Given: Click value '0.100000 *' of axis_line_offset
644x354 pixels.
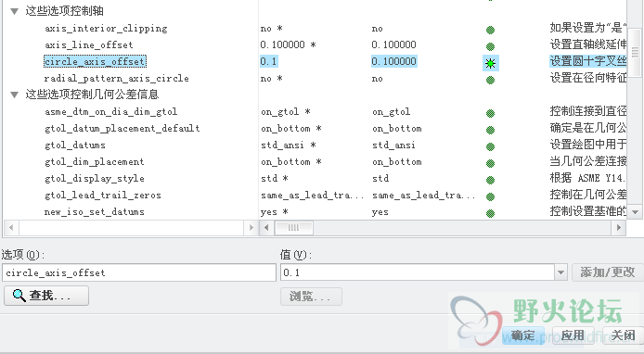Looking at the screenshot, I should (288, 44).
